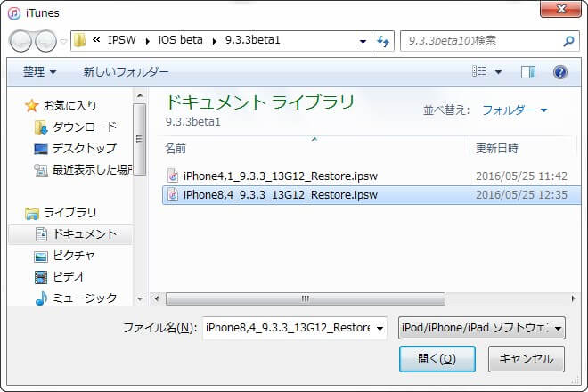Click the iTunes icon in title bar
The image size is (588, 392).
pos(14,13)
